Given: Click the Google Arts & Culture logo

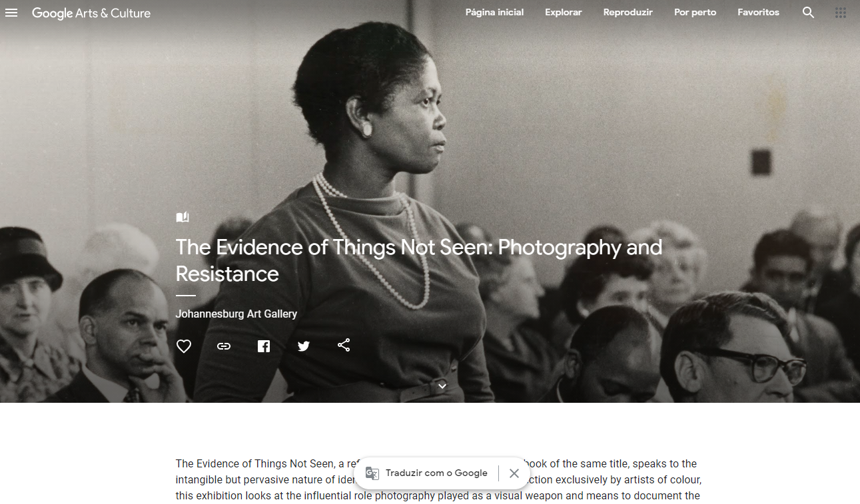Looking at the screenshot, I should 91,13.
